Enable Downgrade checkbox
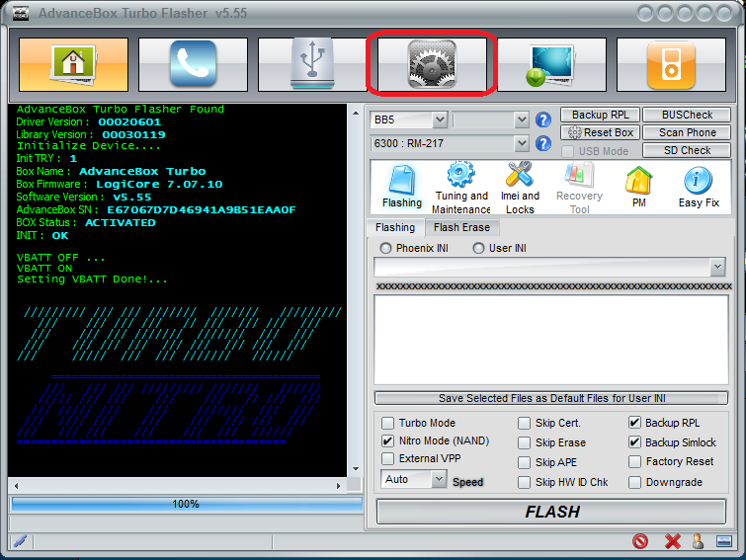The image size is (746, 560). click(634, 483)
